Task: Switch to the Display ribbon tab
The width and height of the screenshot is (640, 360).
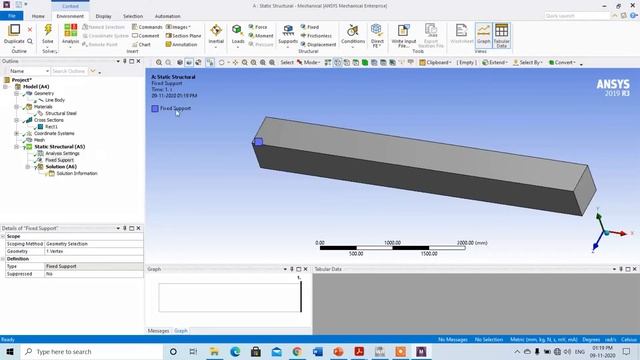Action: [103, 16]
